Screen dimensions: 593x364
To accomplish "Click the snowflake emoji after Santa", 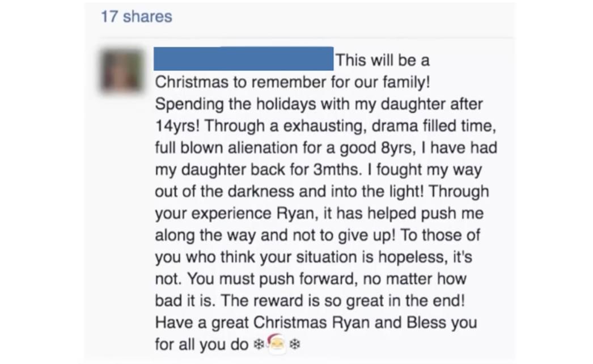I will click(x=295, y=344).
